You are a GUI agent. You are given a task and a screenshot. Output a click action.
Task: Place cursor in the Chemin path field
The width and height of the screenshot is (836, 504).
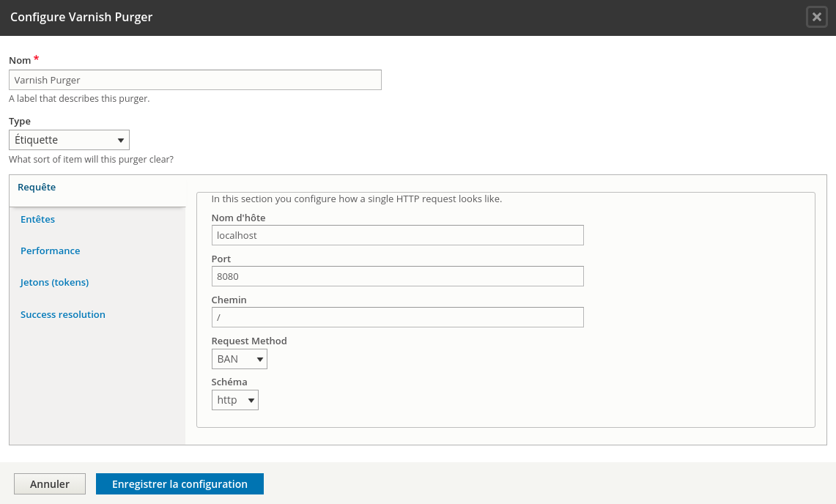click(x=397, y=316)
